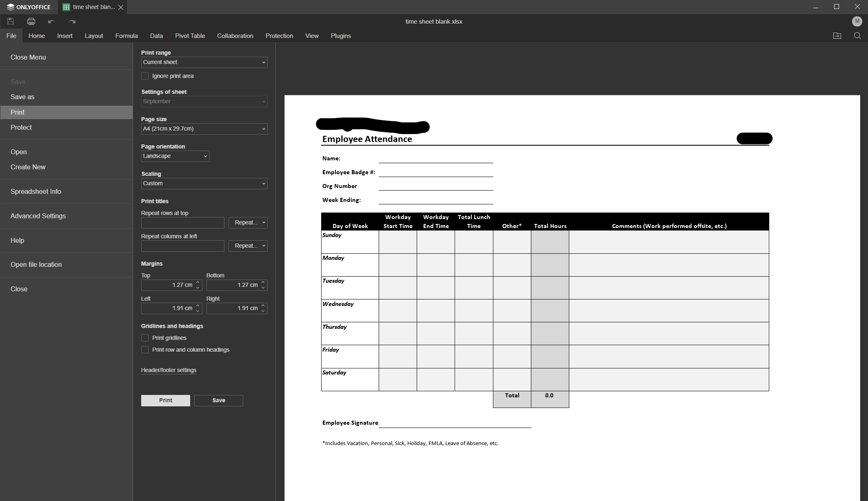Open file location folder icon at top right
The image size is (868, 501).
(837, 36)
